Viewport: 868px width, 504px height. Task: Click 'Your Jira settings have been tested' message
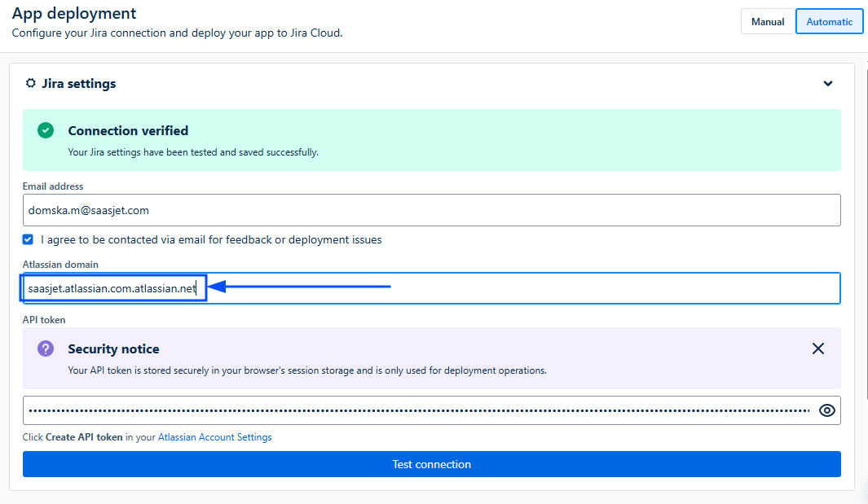[193, 152]
